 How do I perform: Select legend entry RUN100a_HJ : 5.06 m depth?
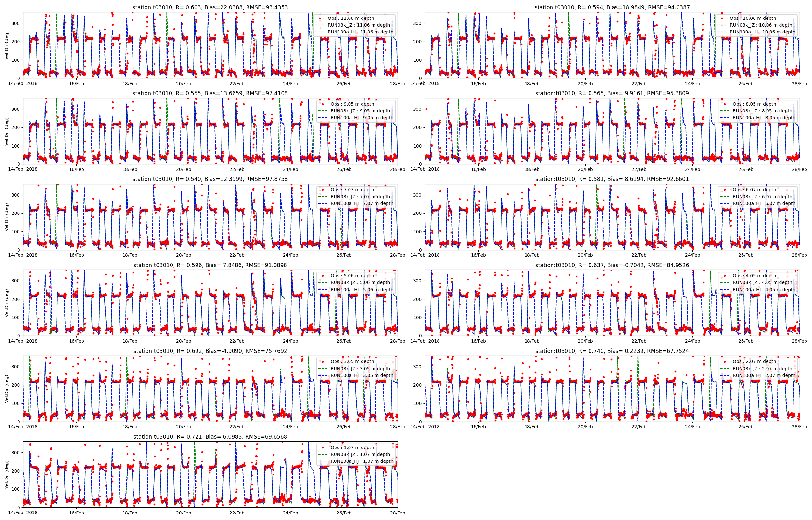pos(362,290)
